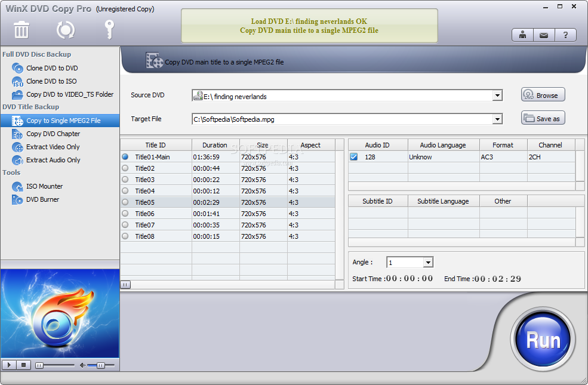
Task: Click the Unknow audio language cell
Action: pyautogui.click(x=444, y=157)
